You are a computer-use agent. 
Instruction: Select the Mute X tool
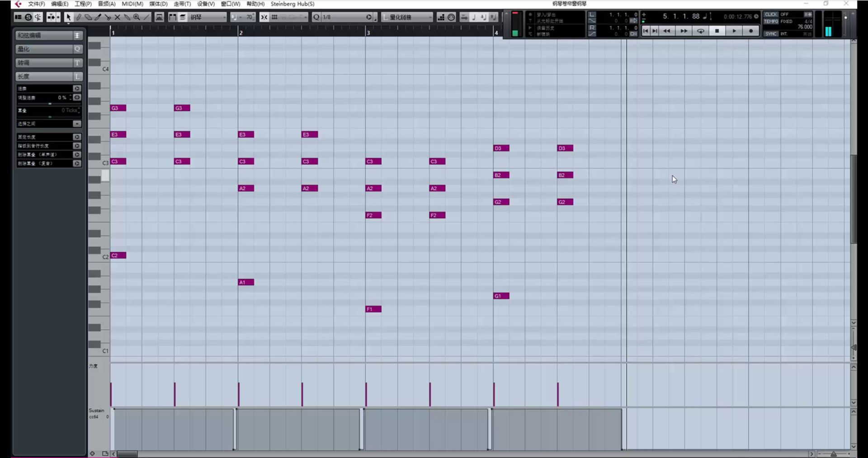point(117,17)
